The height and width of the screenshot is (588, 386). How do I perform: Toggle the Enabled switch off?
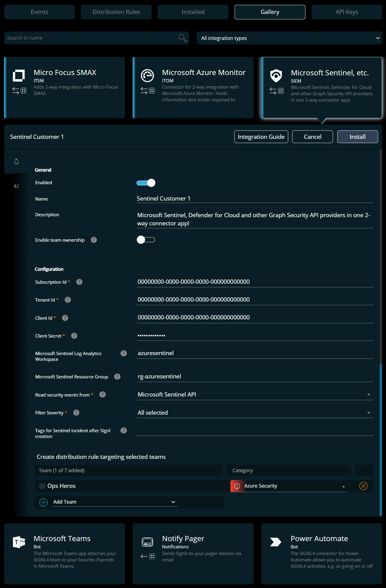tap(146, 183)
